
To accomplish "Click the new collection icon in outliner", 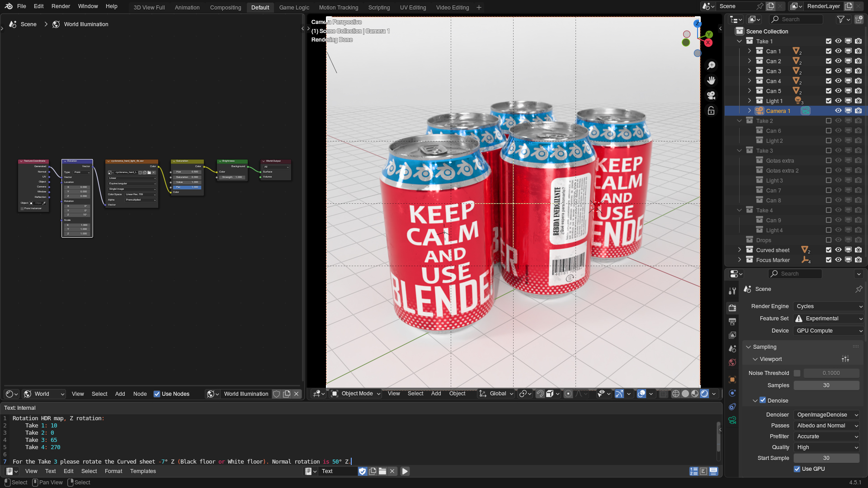I will [859, 19].
